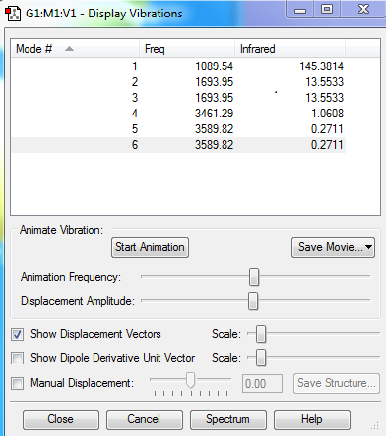The height and width of the screenshot is (436, 386).
Task: Sort by the Mode # column header
Action: (x=75, y=49)
